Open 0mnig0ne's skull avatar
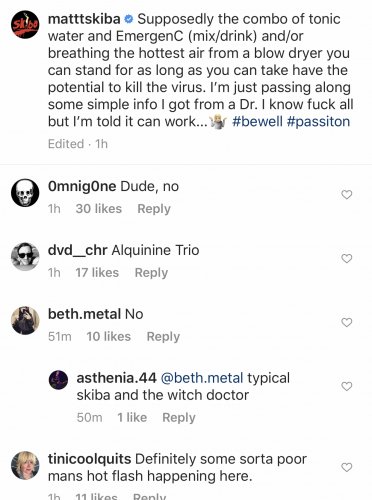The height and width of the screenshot is (500, 372). click(25, 193)
